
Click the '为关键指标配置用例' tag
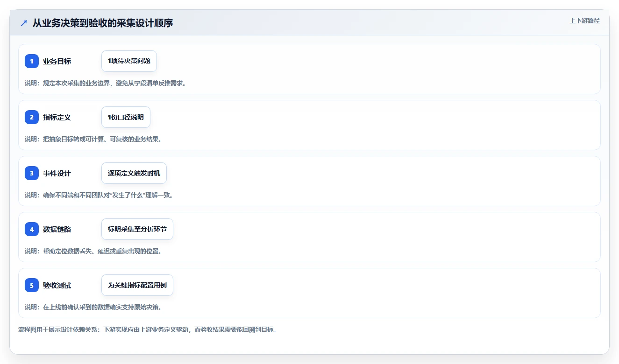coord(137,285)
